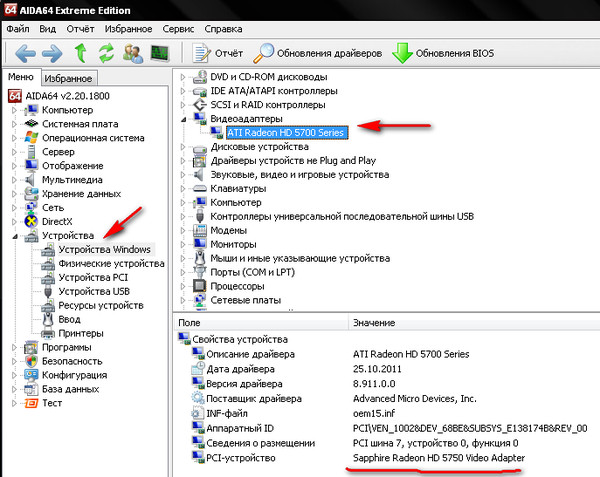Viewport: 600px width, 477px height.
Task: Select Ресурсы устройств
Action: [101, 306]
